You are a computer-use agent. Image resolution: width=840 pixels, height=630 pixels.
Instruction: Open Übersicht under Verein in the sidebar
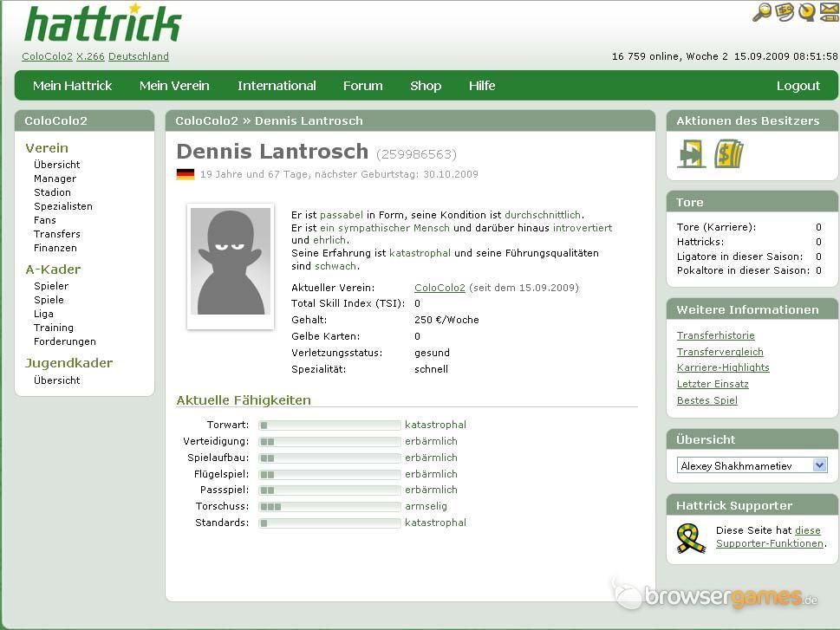57,165
